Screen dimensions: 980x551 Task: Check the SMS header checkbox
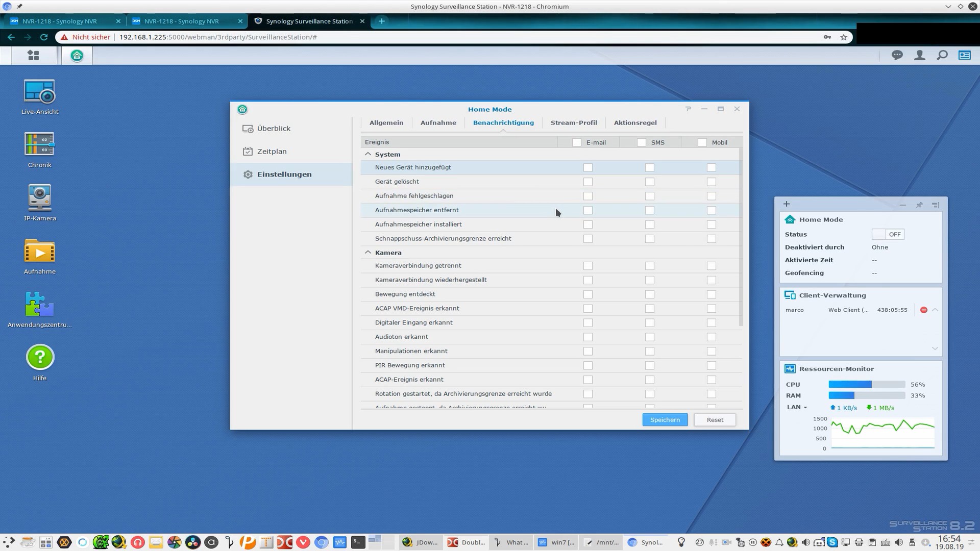tap(642, 142)
